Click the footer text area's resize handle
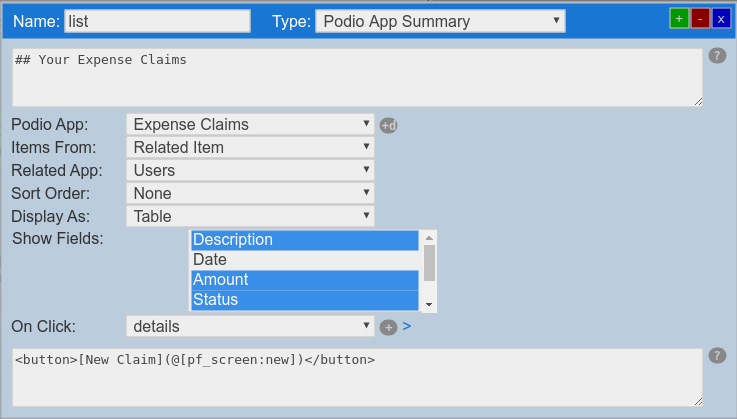The image size is (737, 419). point(698,402)
